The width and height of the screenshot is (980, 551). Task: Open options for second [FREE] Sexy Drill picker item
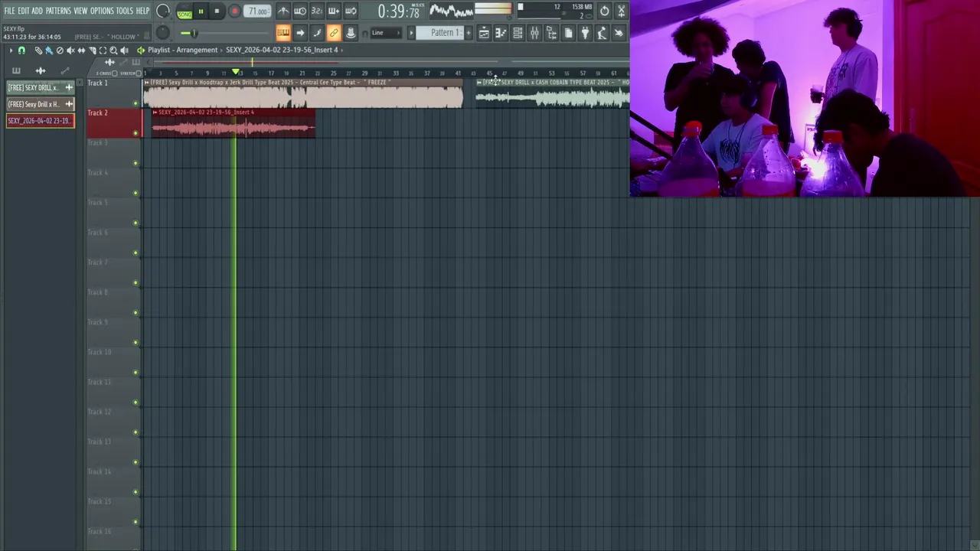69,104
